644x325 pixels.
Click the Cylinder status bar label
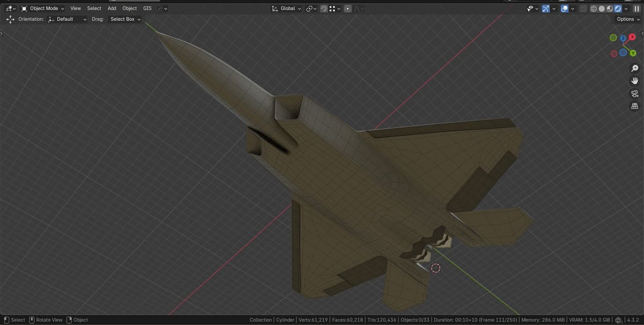click(285, 320)
